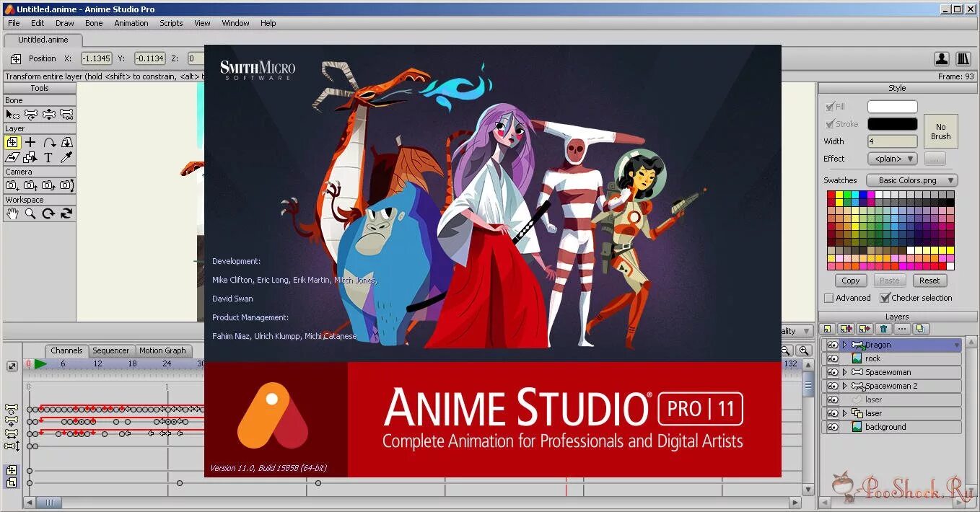Screen dimensions: 980x512
Task: Select the Select Bone tool
Action: click(12, 114)
